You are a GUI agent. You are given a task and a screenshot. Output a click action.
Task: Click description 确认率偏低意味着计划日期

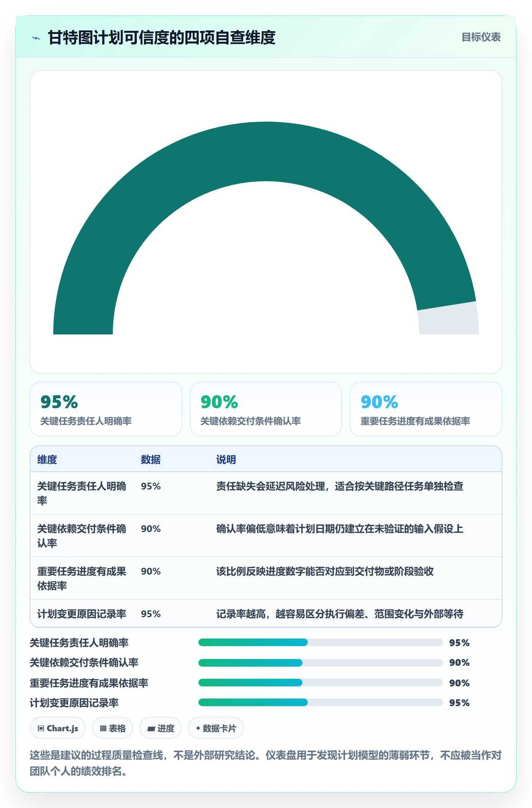point(340,529)
